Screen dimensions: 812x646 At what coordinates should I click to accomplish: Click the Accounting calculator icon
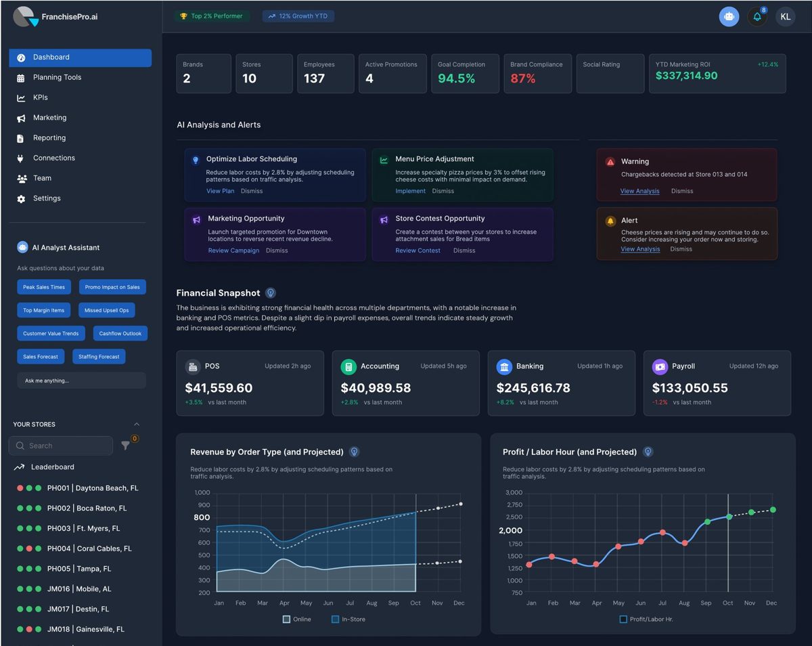pos(348,366)
